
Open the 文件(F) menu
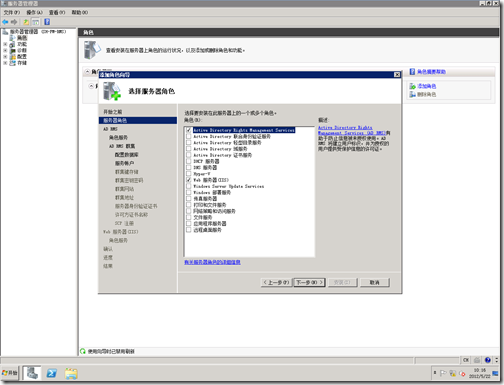coord(12,12)
